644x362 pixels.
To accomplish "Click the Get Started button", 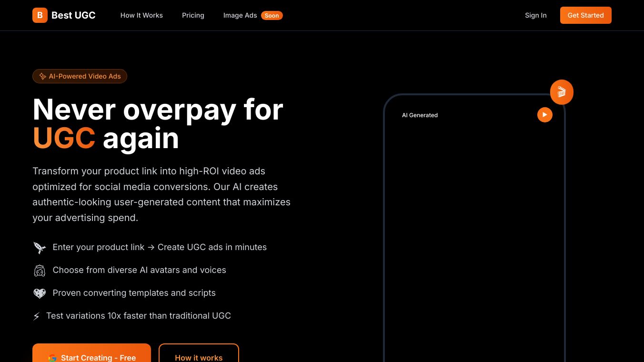I will pos(586,15).
